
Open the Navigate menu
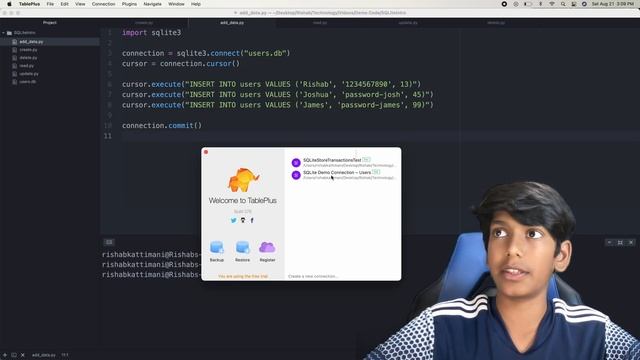pos(153,4)
